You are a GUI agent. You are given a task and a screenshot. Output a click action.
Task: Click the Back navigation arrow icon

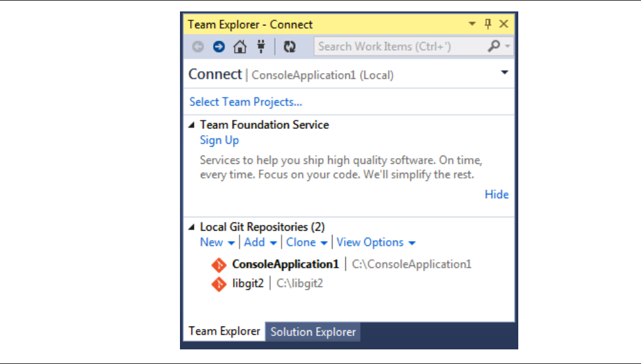[x=198, y=46]
